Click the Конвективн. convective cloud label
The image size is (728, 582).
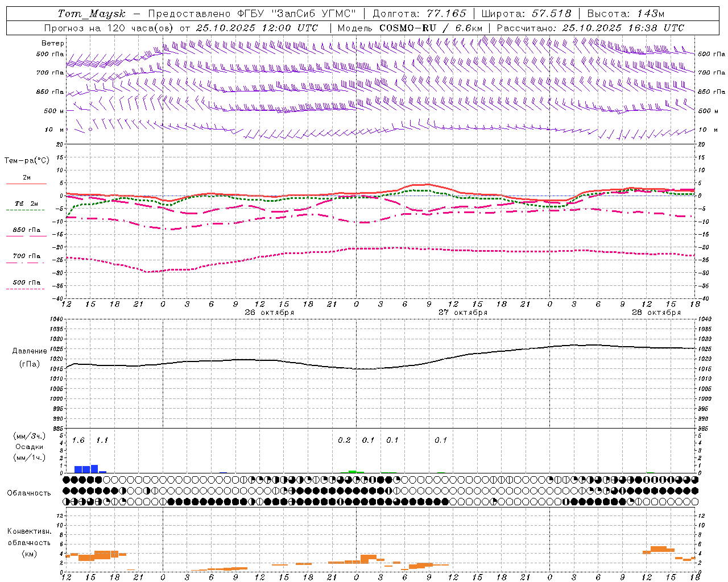29,531
